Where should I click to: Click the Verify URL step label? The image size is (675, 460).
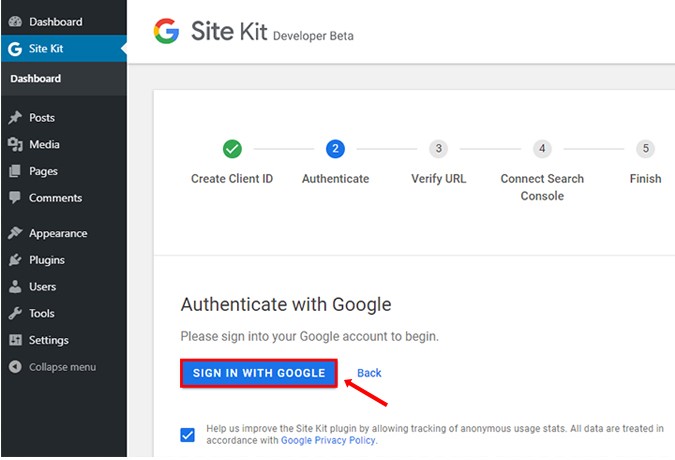point(438,179)
